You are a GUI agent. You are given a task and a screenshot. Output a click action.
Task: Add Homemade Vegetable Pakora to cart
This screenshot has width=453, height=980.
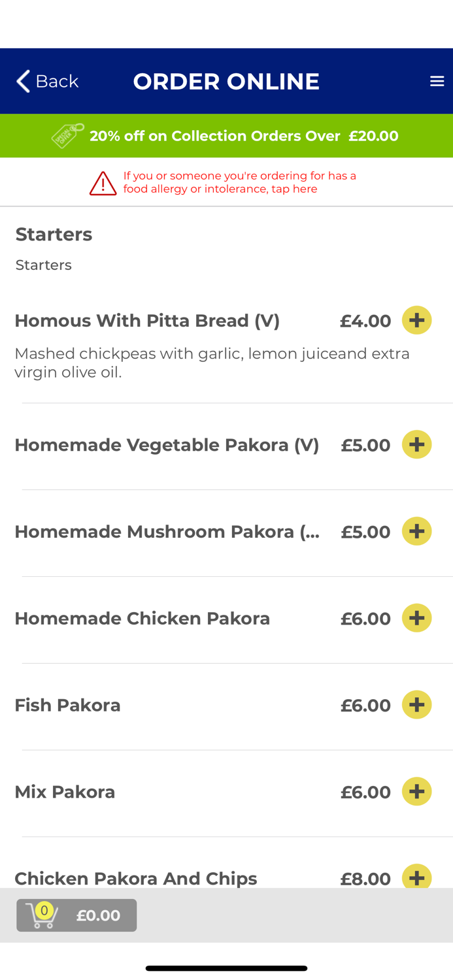point(417,444)
